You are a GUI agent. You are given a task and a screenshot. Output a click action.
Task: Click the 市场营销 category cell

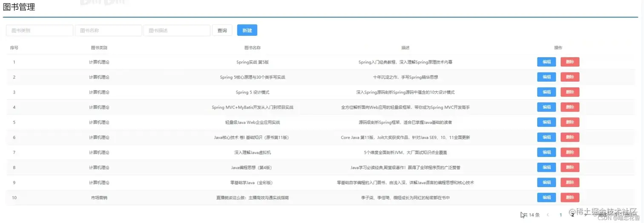tap(99, 198)
